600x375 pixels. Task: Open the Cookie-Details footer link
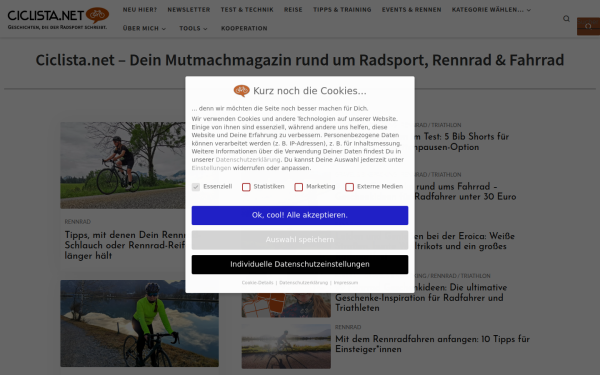pyautogui.click(x=258, y=282)
